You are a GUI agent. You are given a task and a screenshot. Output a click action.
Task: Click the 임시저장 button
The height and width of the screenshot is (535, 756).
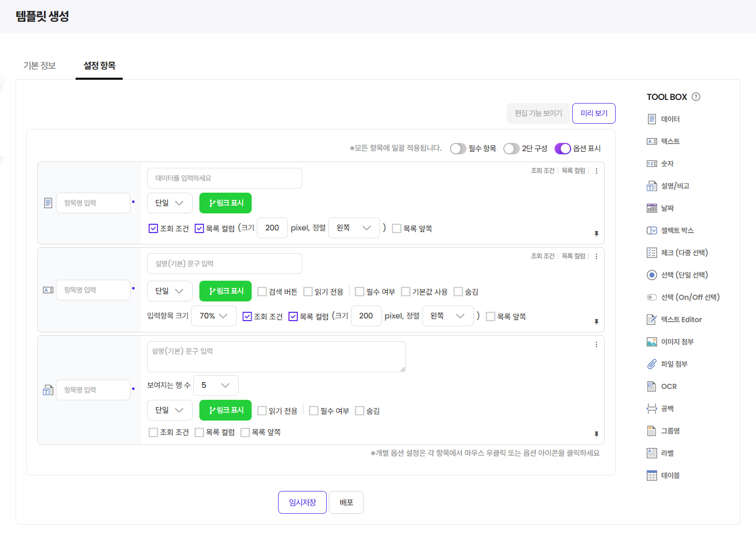click(302, 502)
